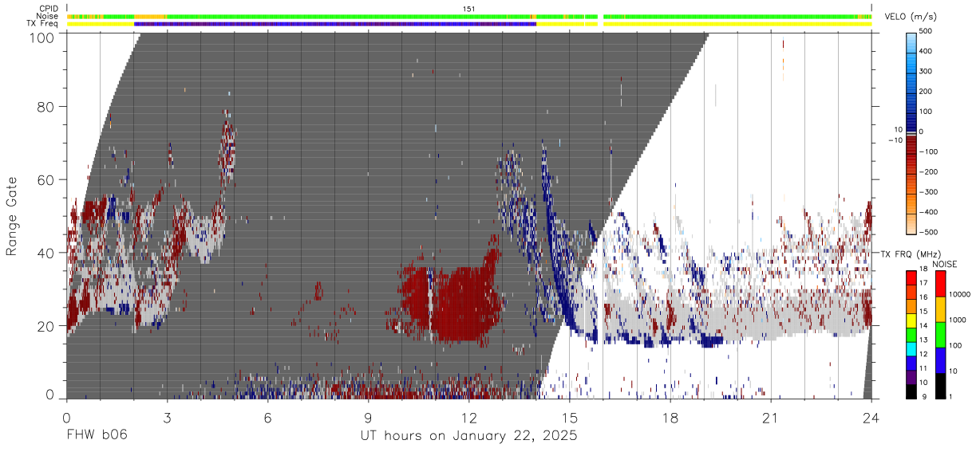Click the positive "400" velocity colorbar tick
Viewport: 980px width, 452px height.
(925, 52)
